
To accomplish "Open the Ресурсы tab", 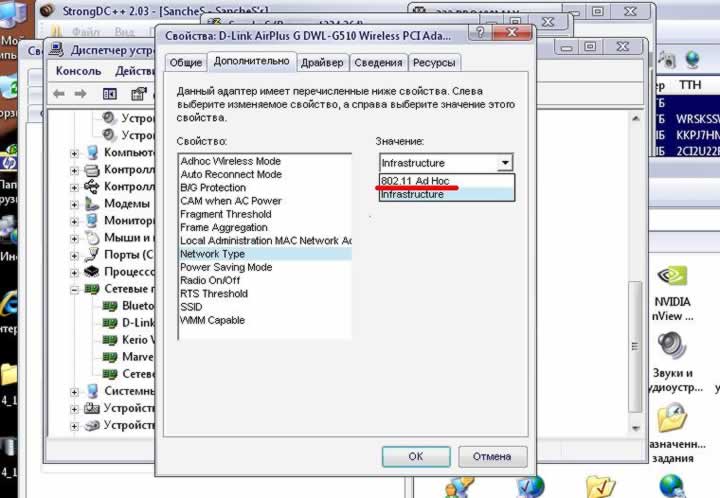I will pos(434,63).
